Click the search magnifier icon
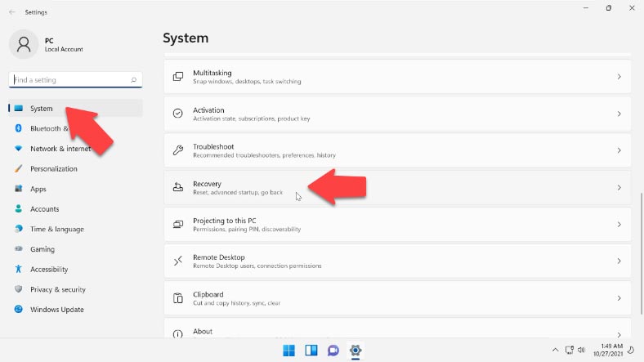 pos(133,79)
